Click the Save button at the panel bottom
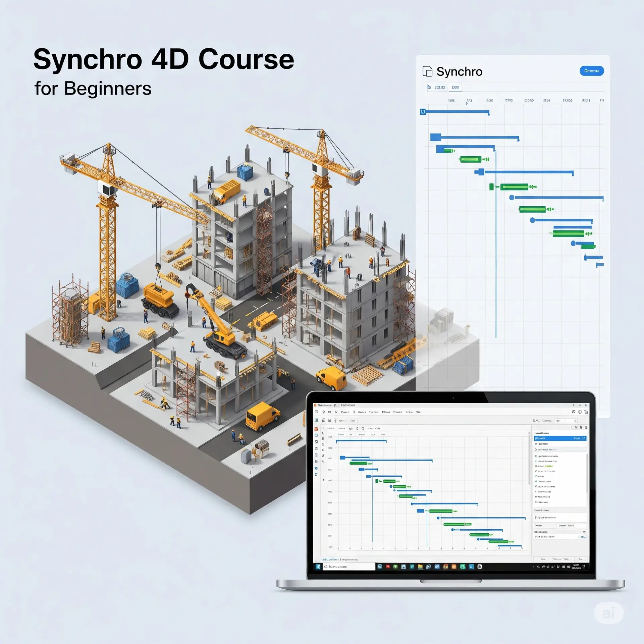This screenshot has height=644, width=644. [581, 559]
